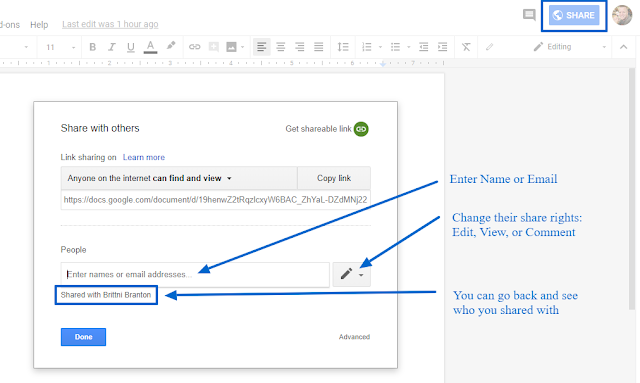Viewport: 640px width, 383px height.
Task: Toggle bold formatting
Action: point(93,47)
